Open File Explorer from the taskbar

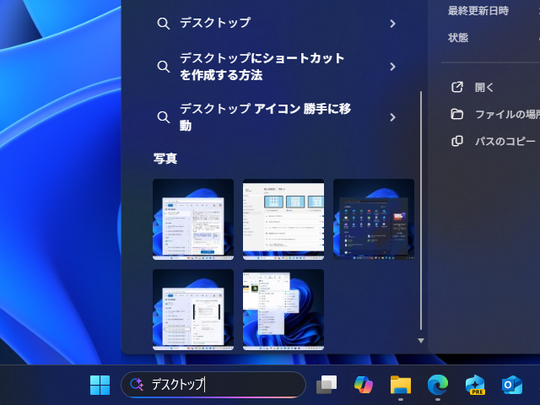coord(401,385)
